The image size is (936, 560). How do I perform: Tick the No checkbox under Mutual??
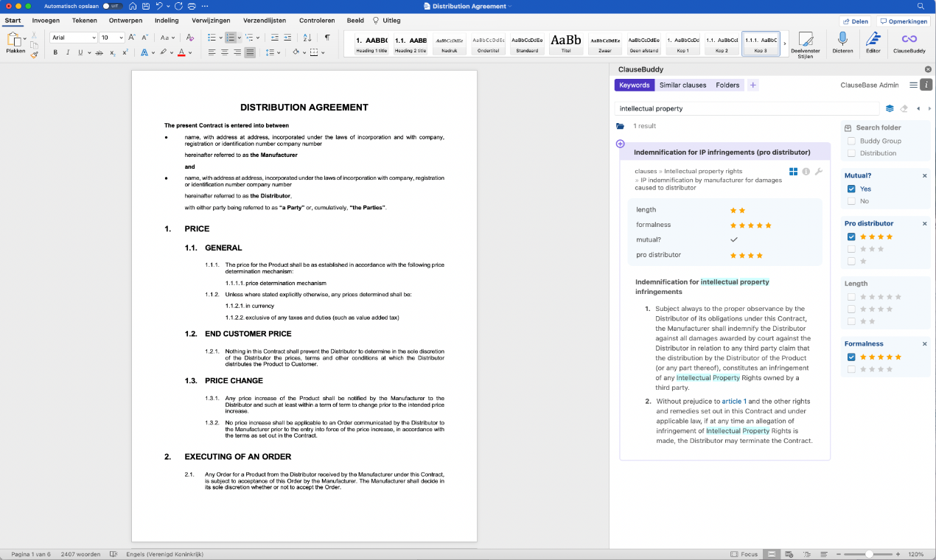(x=851, y=201)
